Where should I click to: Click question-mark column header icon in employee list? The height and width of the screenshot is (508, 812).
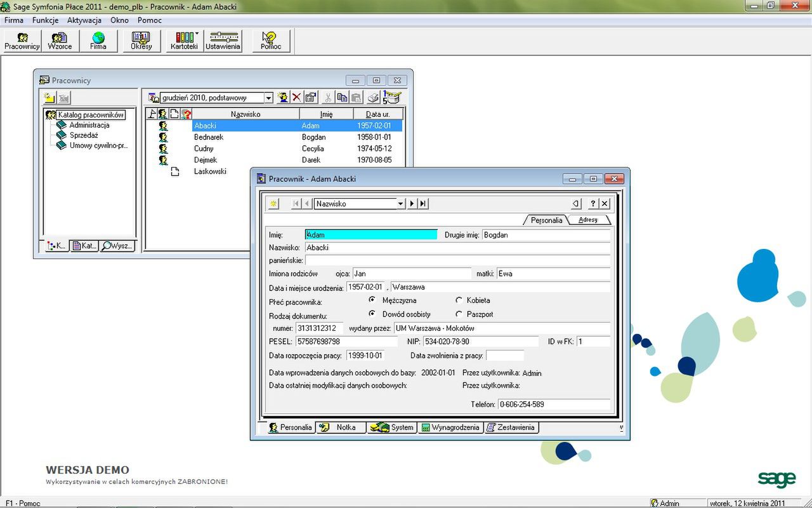(x=186, y=114)
